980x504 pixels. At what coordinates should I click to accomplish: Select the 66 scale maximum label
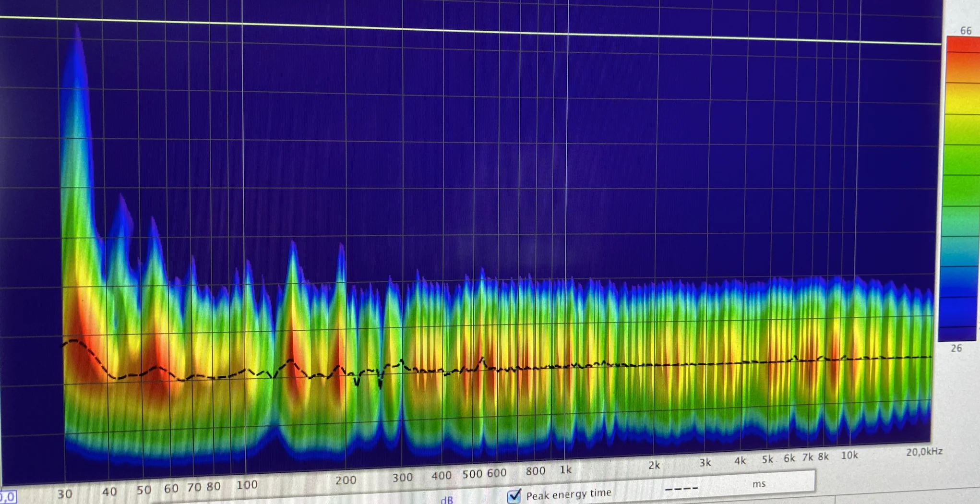(966, 31)
